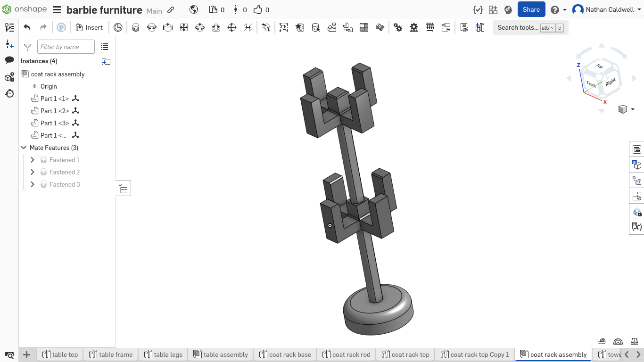The height and width of the screenshot is (362, 644).
Task: Add a new tab with plus icon
Action: 27,354
